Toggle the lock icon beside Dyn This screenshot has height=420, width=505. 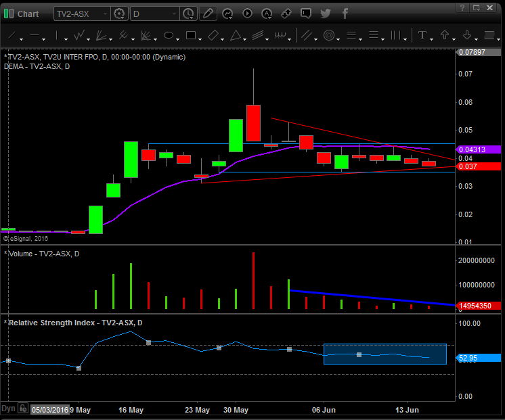(x=23, y=409)
